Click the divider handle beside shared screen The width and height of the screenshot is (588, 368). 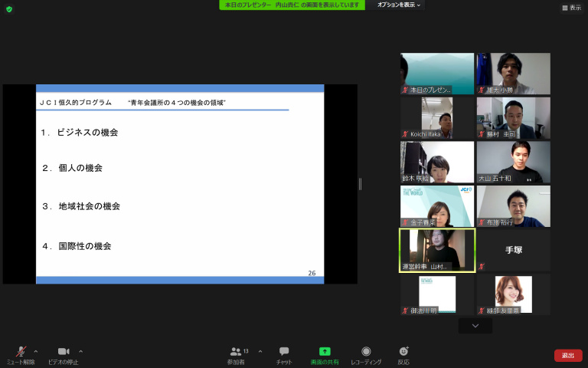point(360,184)
